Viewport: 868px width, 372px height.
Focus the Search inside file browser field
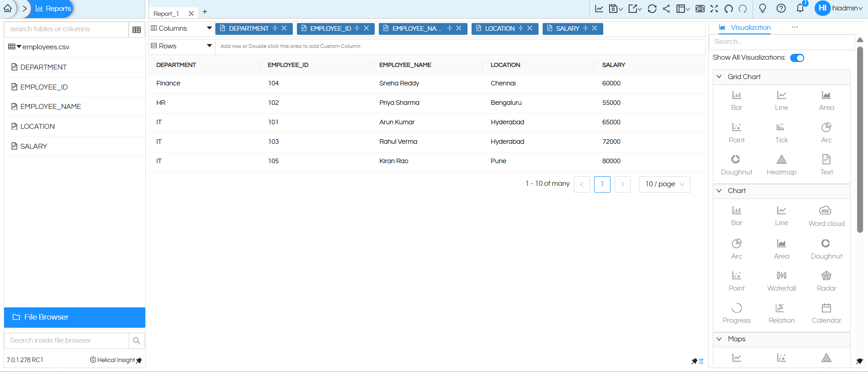[x=66, y=340]
